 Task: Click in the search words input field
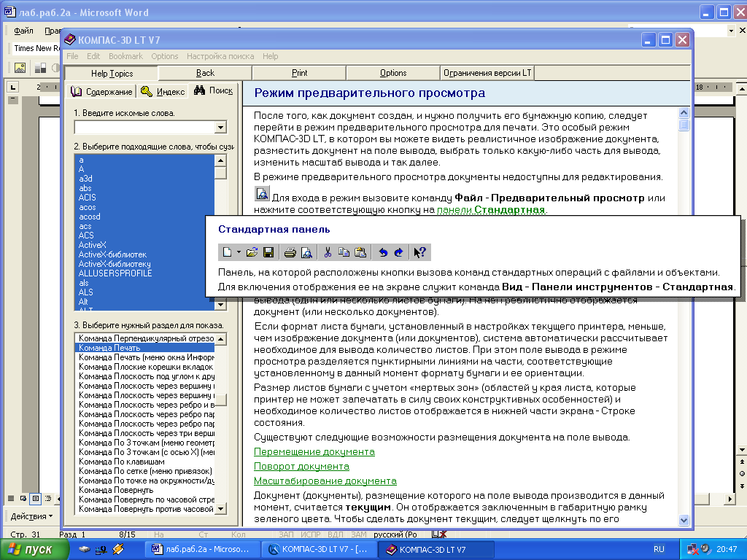click(145, 127)
